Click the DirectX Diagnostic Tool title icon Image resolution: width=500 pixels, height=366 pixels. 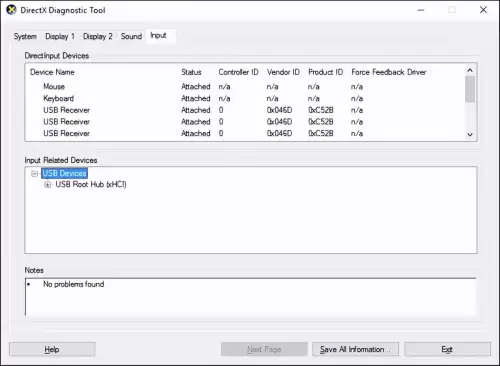[11, 10]
